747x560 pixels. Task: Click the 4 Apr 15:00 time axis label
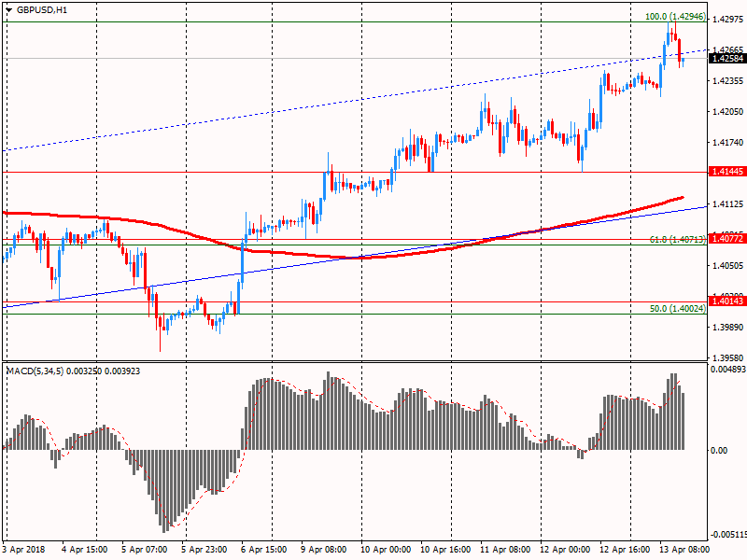tap(85, 550)
